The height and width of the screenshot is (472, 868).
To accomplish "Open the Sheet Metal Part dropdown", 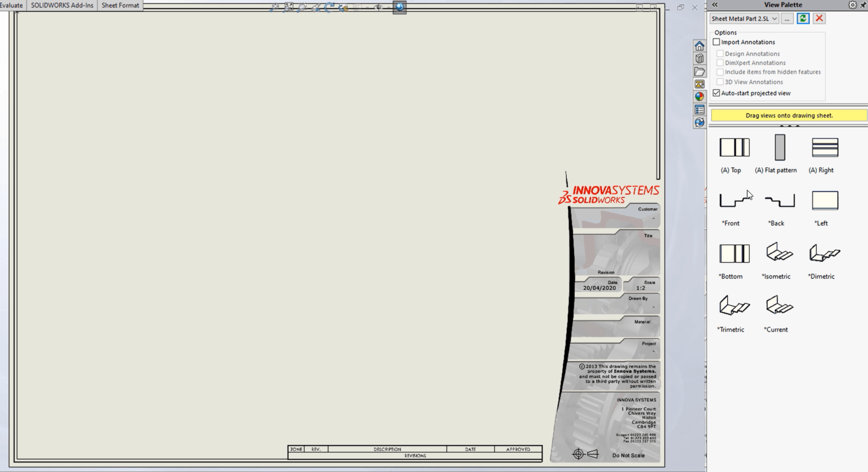I will tap(744, 19).
